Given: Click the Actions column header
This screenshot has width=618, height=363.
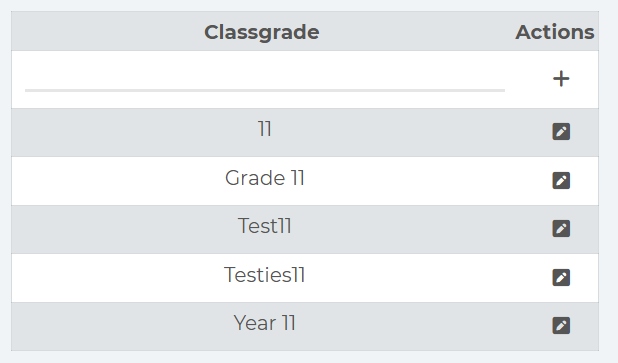Looking at the screenshot, I should pyautogui.click(x=555, y=32).
